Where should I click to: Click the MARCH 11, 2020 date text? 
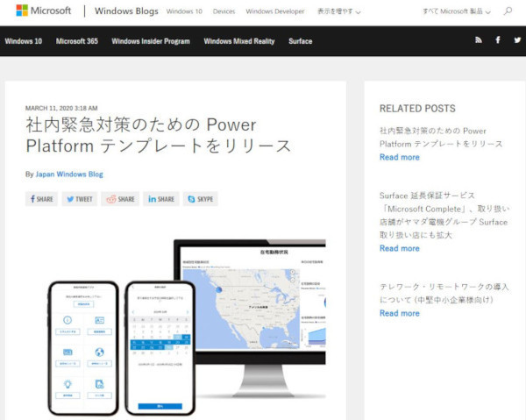tap(61, 108)
